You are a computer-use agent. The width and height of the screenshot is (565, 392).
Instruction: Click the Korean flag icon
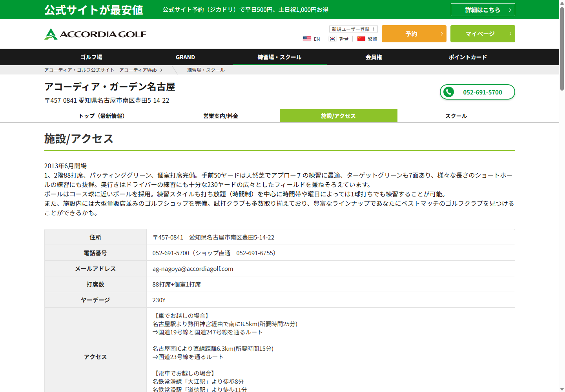click(x=332, y=39)
